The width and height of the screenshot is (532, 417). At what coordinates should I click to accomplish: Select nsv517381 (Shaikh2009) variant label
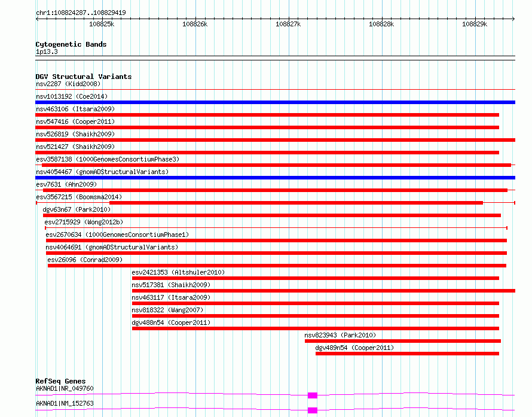[171, 285]
